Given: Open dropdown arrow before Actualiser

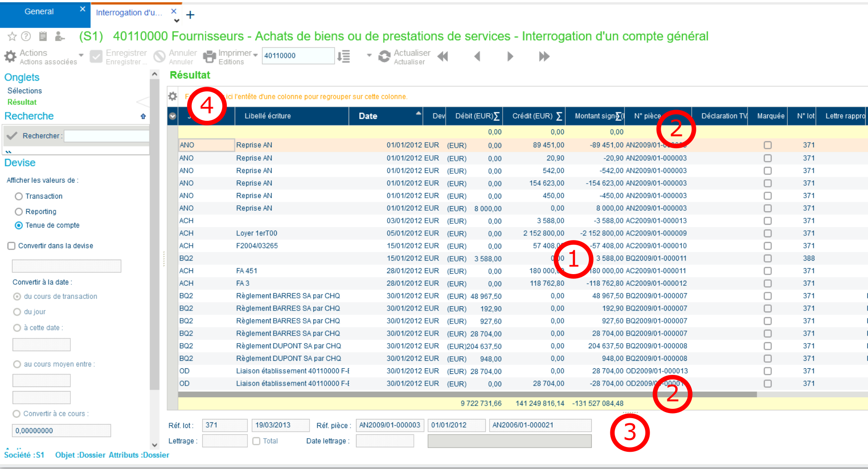Looking at the screenshot, I should pos(369,55).
